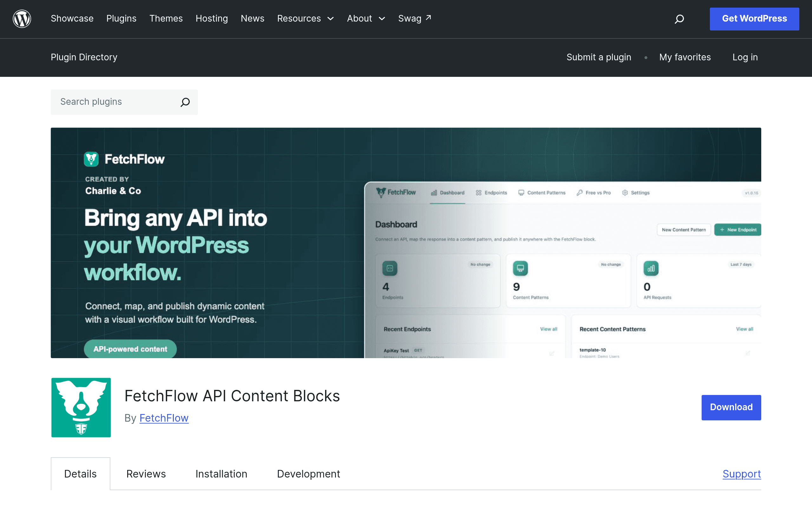This screenshot has height=508, width=812.
Task: Open the site search magnifier in header
Action: tap(679, 19)
